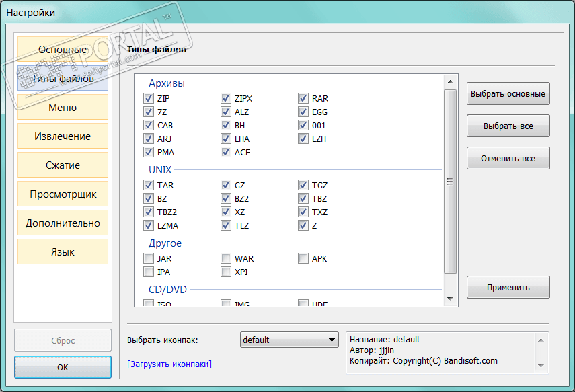Image resolution: width=575 pixels, height=392 pixels.
Task: Uncheck the TGZ checkbox
Action: click(303, 185)
